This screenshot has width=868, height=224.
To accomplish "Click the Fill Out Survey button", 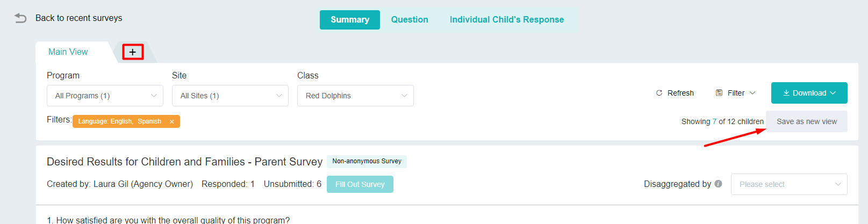I will pyautogui.click(x=360, y=184).
